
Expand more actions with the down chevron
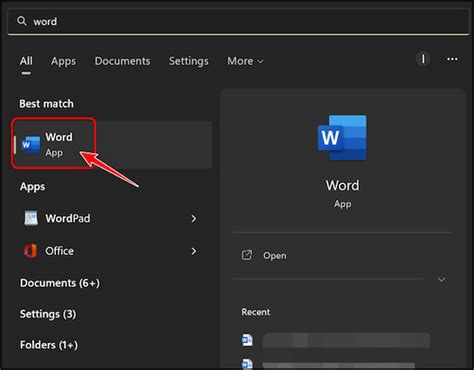point(441,279)
